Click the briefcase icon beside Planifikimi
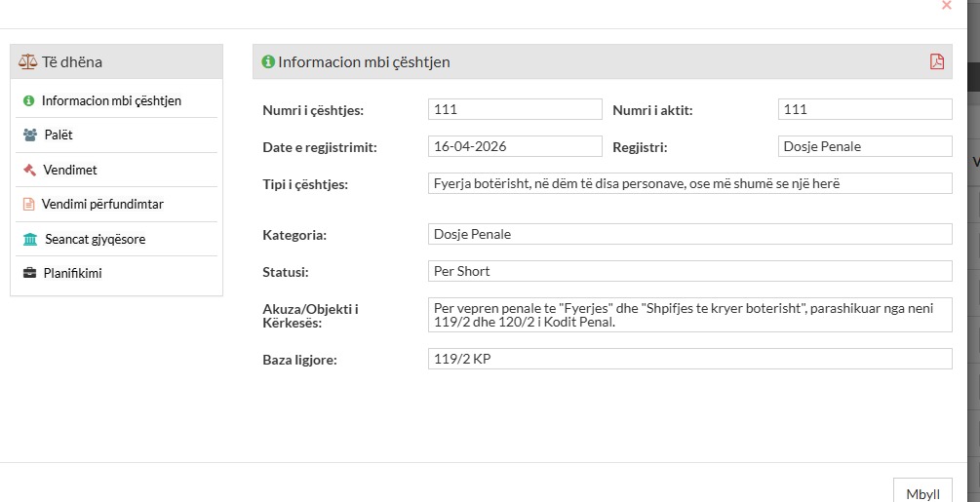Screen dimensions: 980x502 [29, 274]
